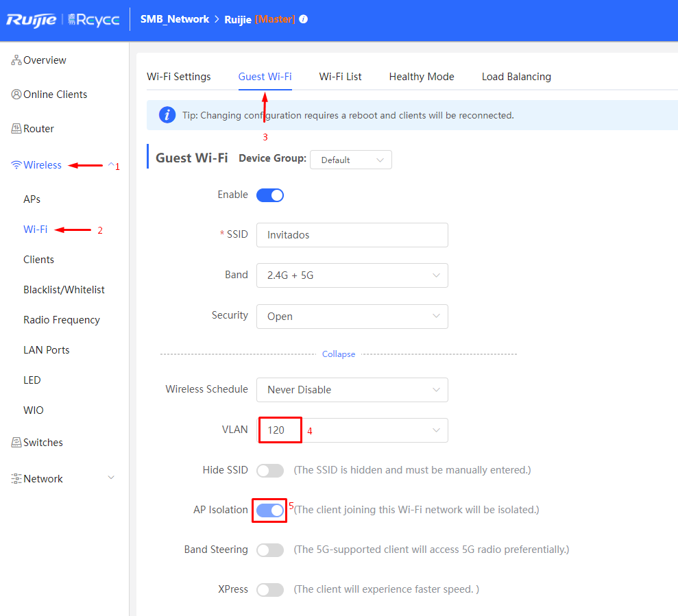The height and width of the screenshot is (616, 678).
Task: Open the Wireless Schedule dropdown
Action: pos(352,390)
